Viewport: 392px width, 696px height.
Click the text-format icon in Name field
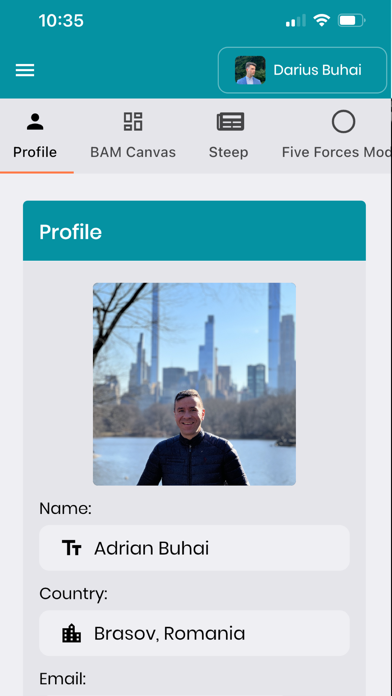click(71, 548)
